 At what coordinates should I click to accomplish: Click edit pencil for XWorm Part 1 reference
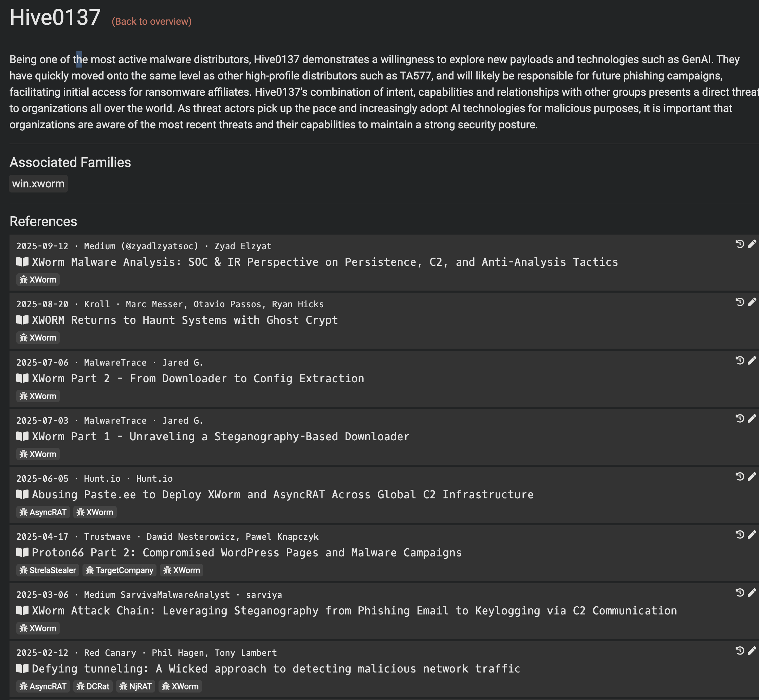752,418
